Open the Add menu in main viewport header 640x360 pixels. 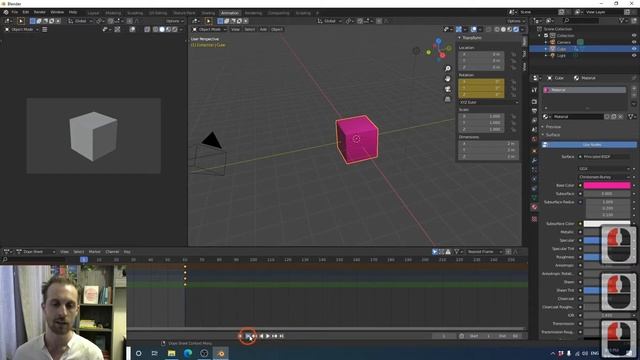[263, 29]
